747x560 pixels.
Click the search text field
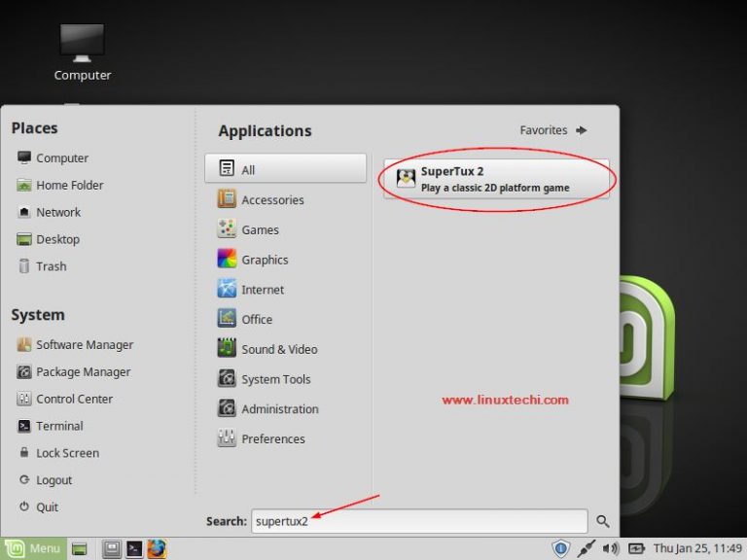tap(419, 521)
